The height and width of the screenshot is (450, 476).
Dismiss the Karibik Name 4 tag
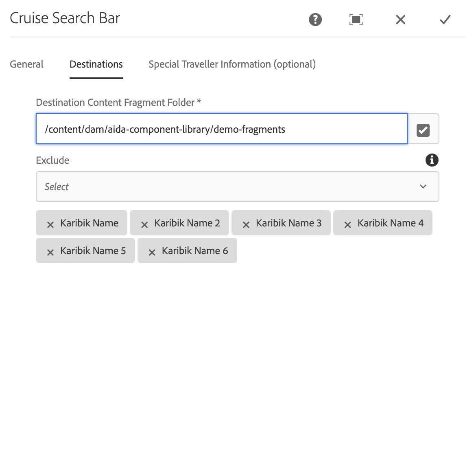[347, 224]
